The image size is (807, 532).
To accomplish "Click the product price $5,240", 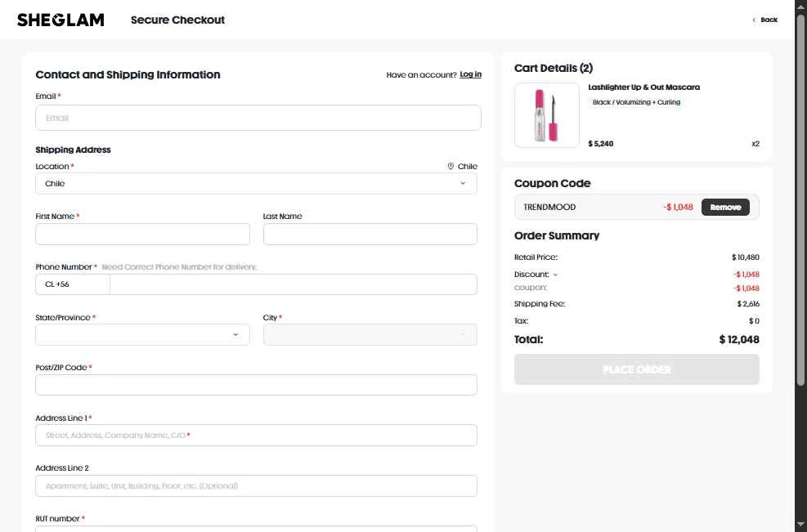I will (601, 144).
